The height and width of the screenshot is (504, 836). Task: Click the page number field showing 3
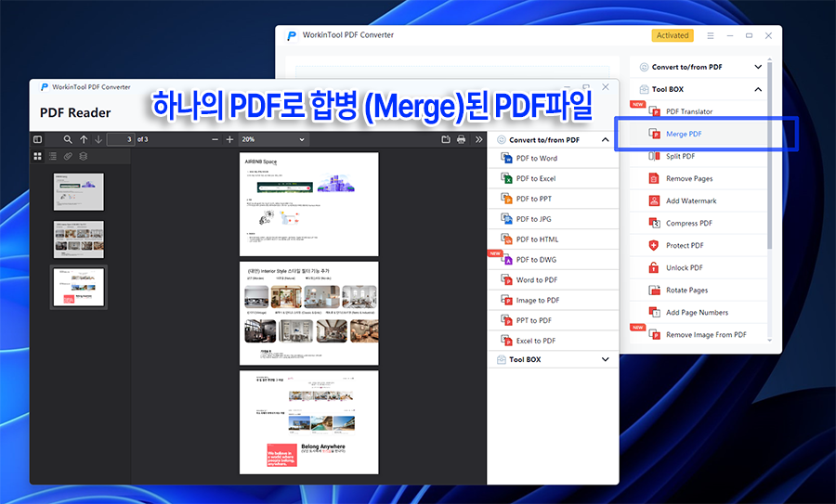[x=121, y=139]
